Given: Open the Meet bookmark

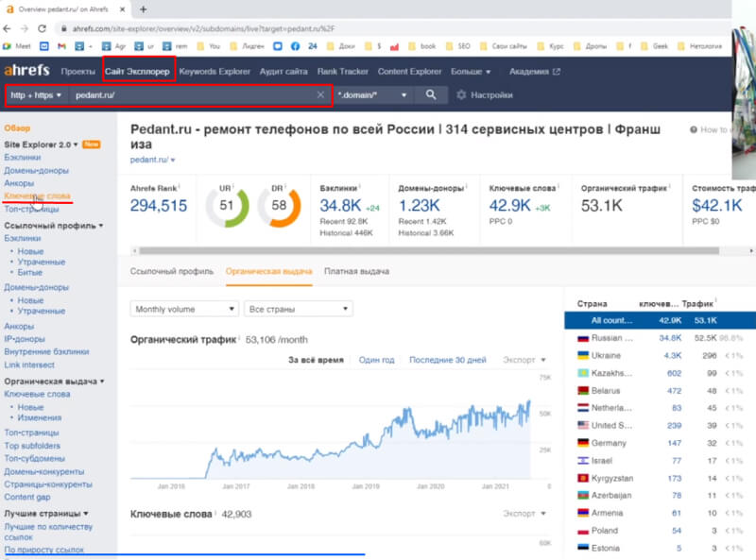Looking at the screenshot, I should pos(17,46).
